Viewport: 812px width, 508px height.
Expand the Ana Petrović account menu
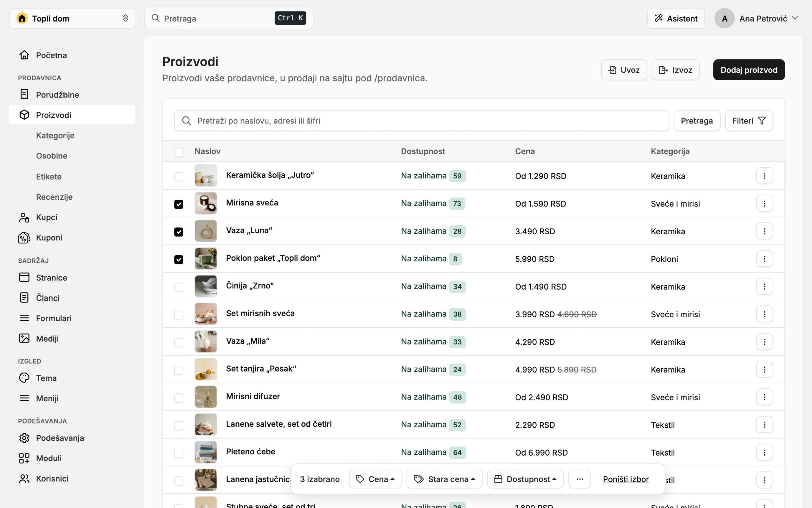point(756,18)
